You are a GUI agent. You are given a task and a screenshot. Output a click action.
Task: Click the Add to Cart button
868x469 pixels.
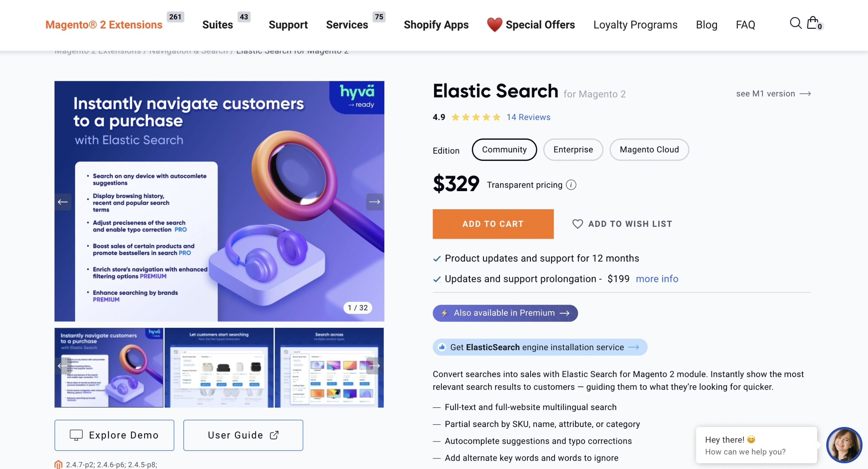tap(493, 224)
